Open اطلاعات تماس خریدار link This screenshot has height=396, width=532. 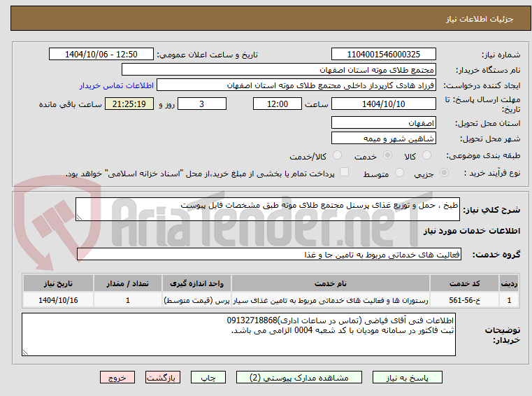pyautogui.click(x=116, y=85)
